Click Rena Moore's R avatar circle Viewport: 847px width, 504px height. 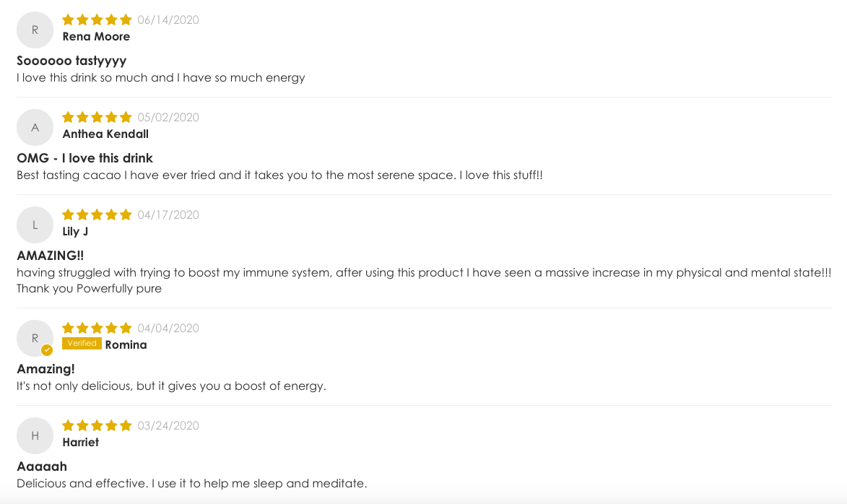[35, 30]
